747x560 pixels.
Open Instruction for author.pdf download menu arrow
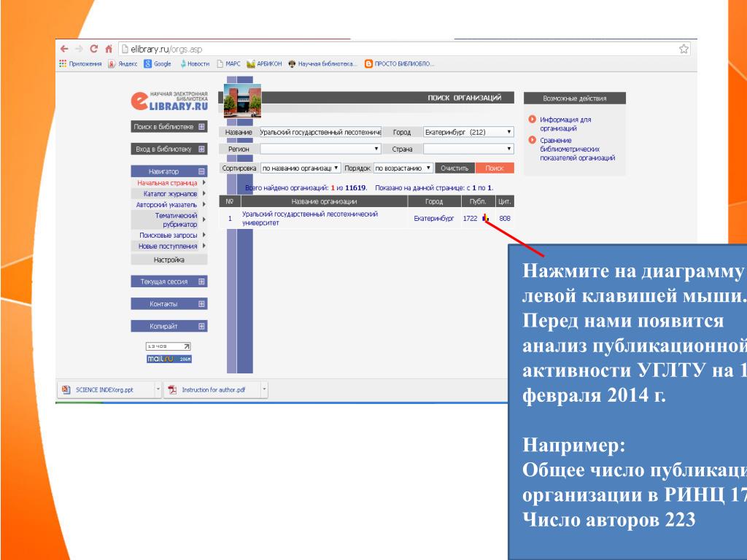click(x=264, y=390)
